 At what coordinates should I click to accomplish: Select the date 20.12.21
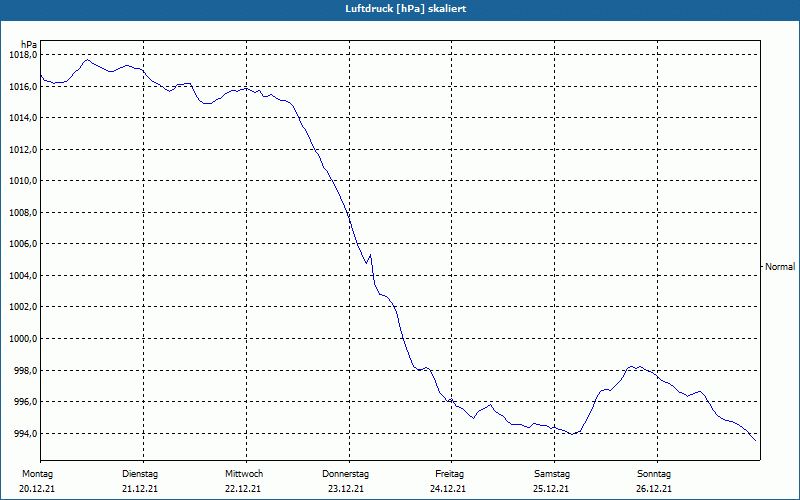click(37, 489)
